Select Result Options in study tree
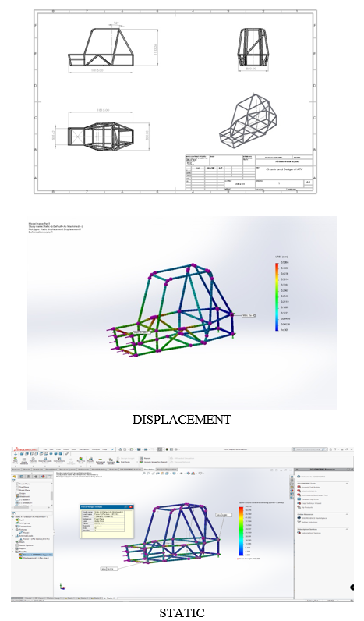Viewport: 364px width, 621px height. [x=24, y=545]
